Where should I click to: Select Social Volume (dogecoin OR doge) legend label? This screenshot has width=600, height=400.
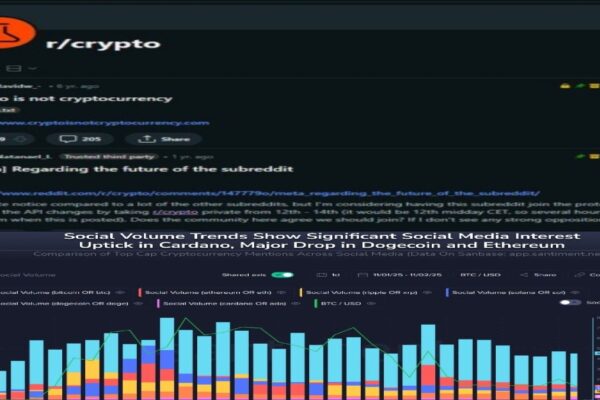point(64,304)
